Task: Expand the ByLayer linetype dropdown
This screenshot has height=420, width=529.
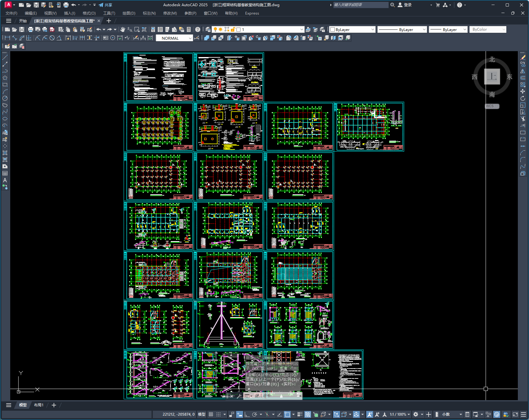Action: pos(424,29)
